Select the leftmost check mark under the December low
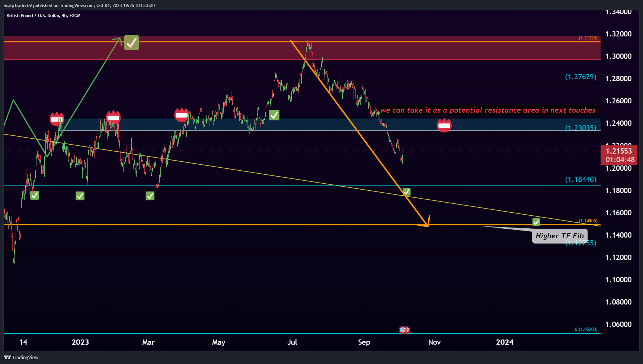Image resolution: width=643 pixels, height=364 pixels. 35,195
